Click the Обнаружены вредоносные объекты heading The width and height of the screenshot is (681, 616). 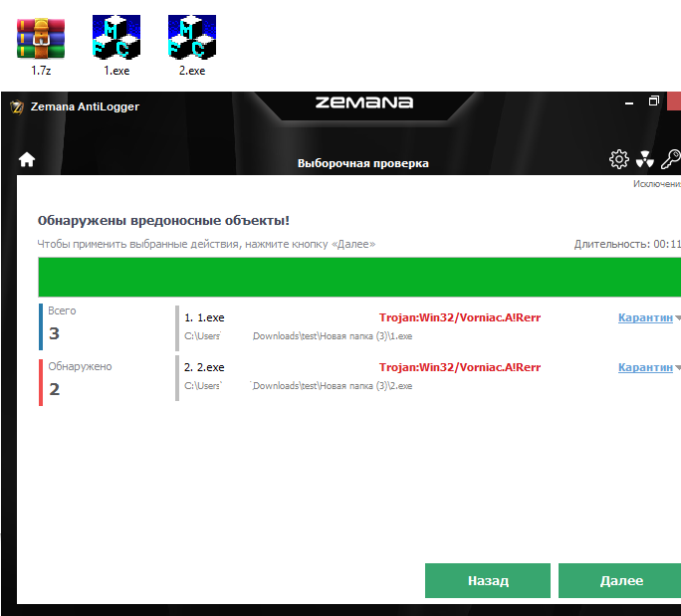163,221
